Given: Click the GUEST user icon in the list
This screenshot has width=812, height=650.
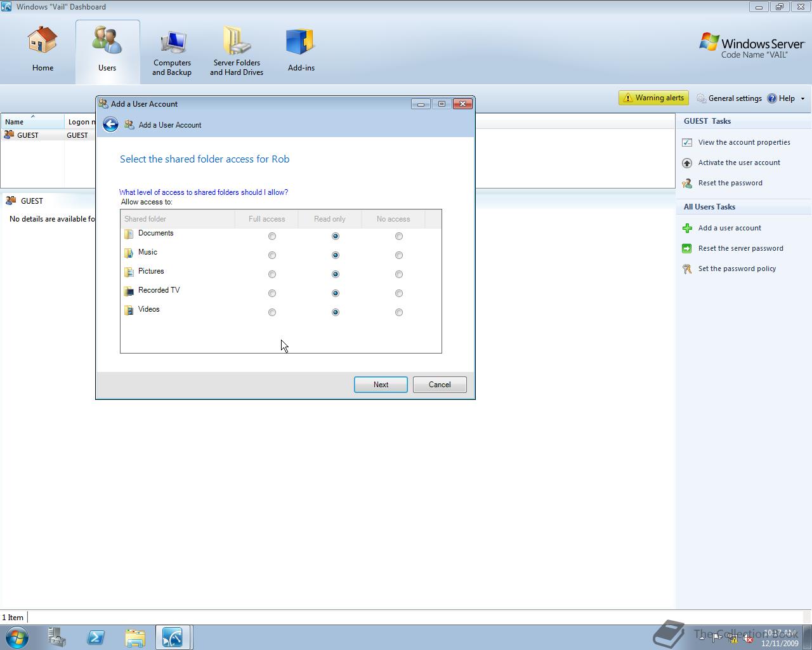Looking at the screenshot, I should [x=9, y=135].
